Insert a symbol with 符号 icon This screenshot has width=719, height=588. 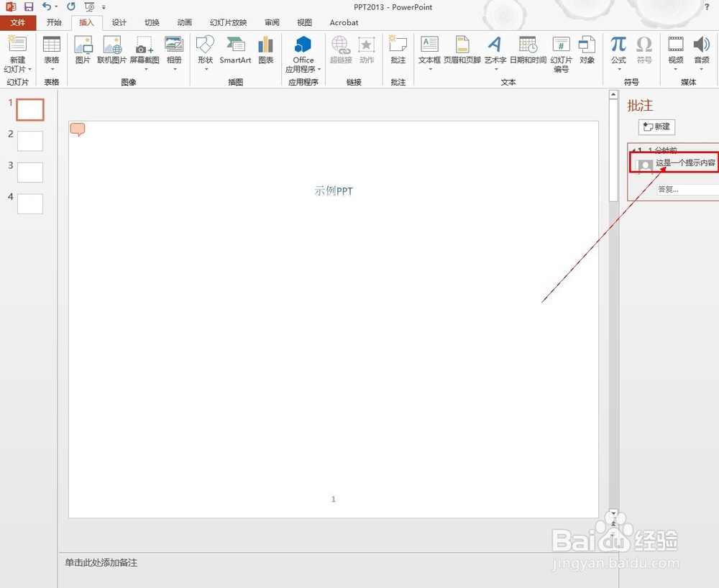644,45
